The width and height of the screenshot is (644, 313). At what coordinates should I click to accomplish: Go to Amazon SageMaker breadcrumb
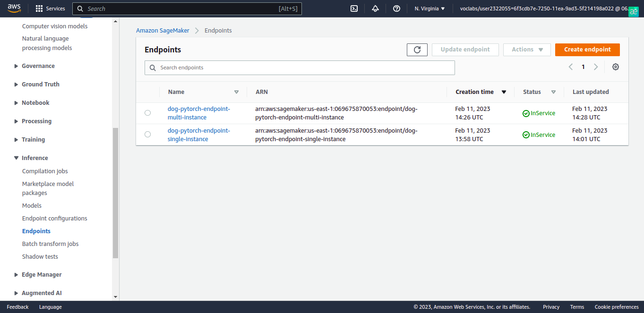pyautogui.click(x=163, y=30)
